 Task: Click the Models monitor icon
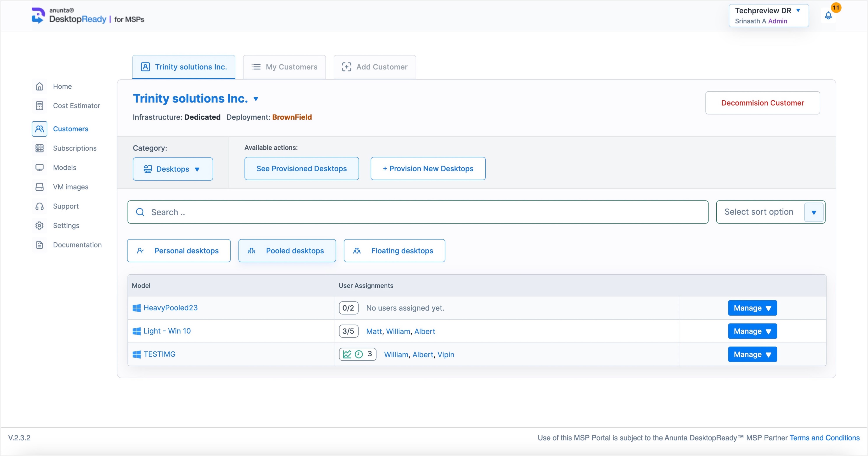(39, 168)
